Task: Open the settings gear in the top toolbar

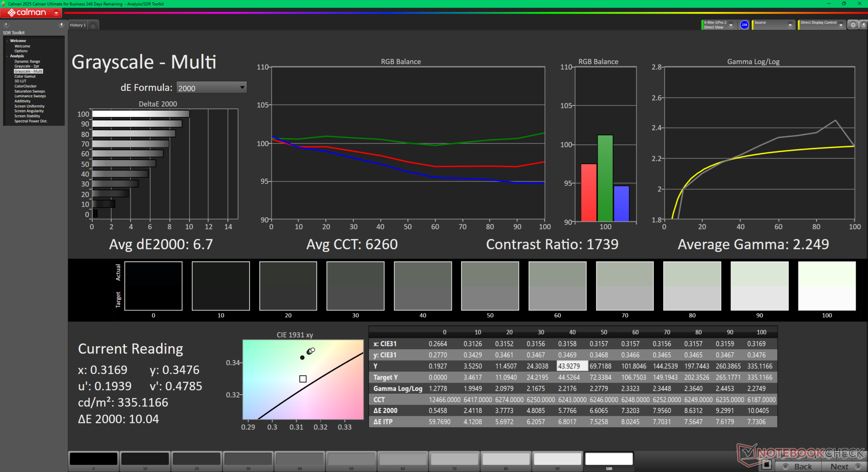Action: tap(853, 25)
